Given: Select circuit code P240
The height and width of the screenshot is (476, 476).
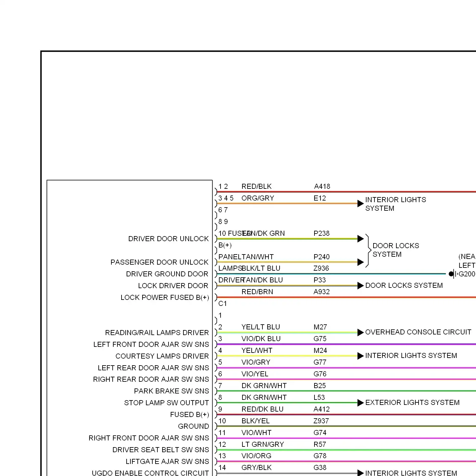Looking at the screenshot, I should coord(321,257).
